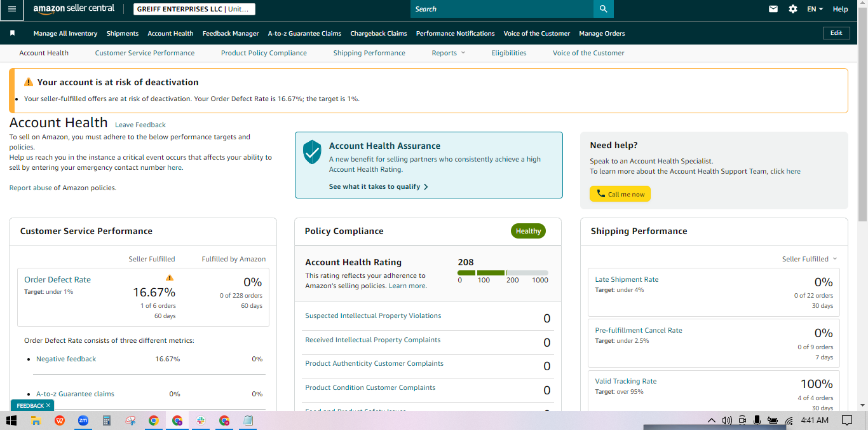Click the Account Health Assurance shield icon
868x430 pixels.
coord(312,153)
